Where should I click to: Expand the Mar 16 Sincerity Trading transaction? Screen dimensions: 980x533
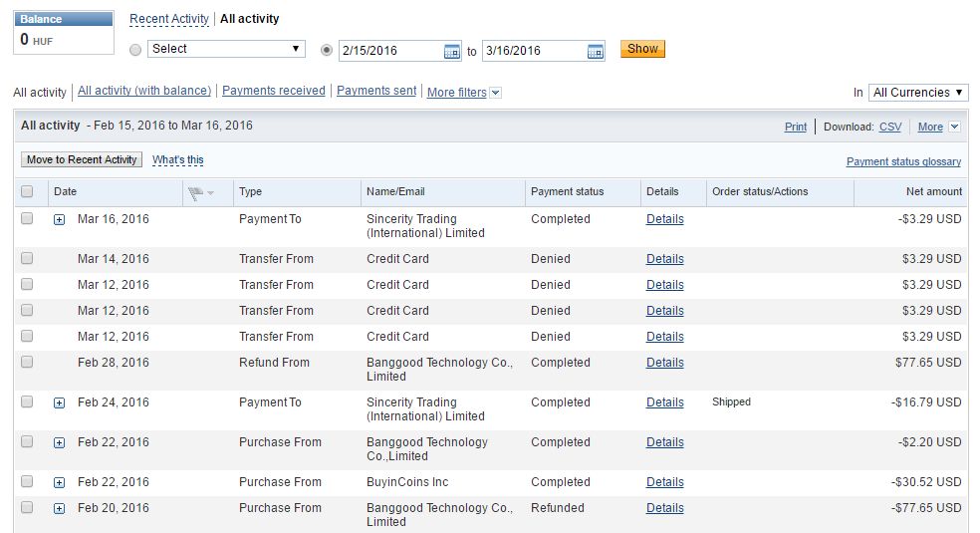click(59, 220)
